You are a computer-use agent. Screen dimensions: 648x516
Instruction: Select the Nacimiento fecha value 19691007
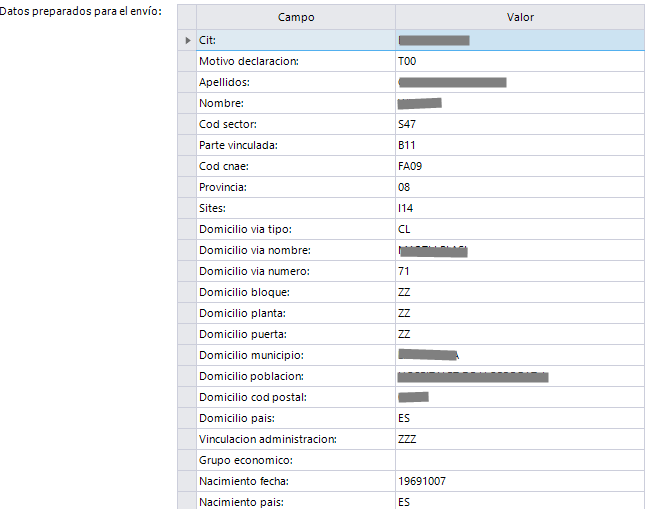coord(422,481)
